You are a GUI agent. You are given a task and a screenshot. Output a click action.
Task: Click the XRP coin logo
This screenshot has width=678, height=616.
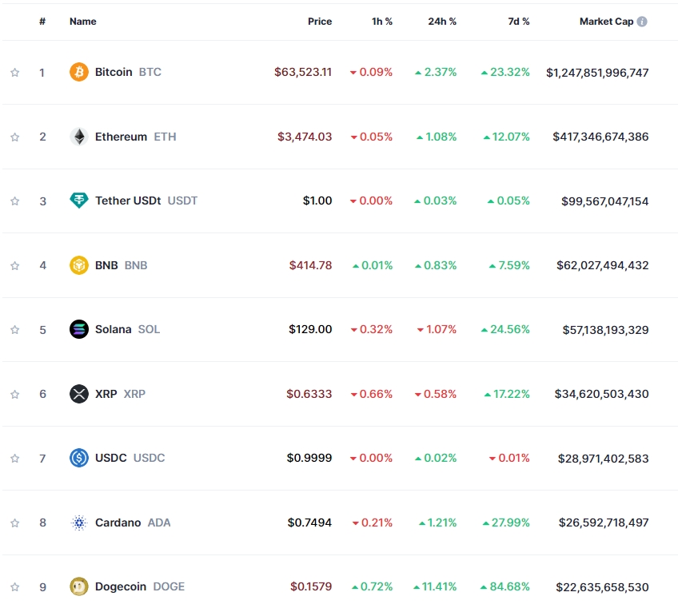pos(79,394)
